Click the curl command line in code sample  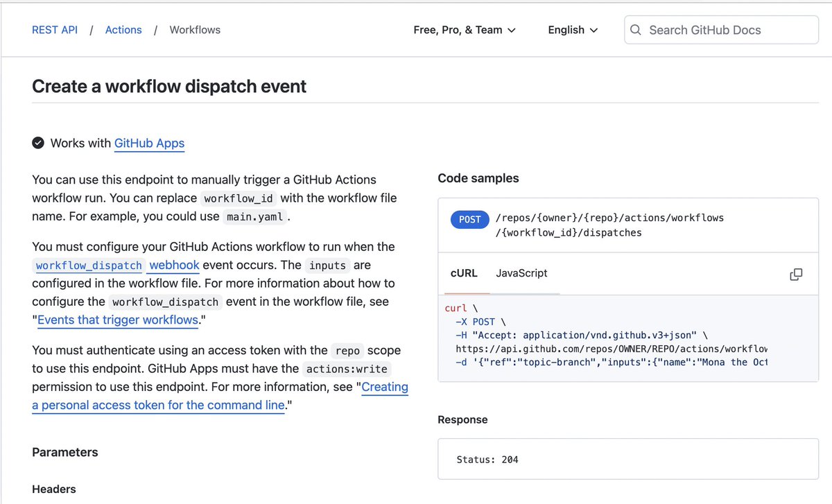tap(461, 307)
